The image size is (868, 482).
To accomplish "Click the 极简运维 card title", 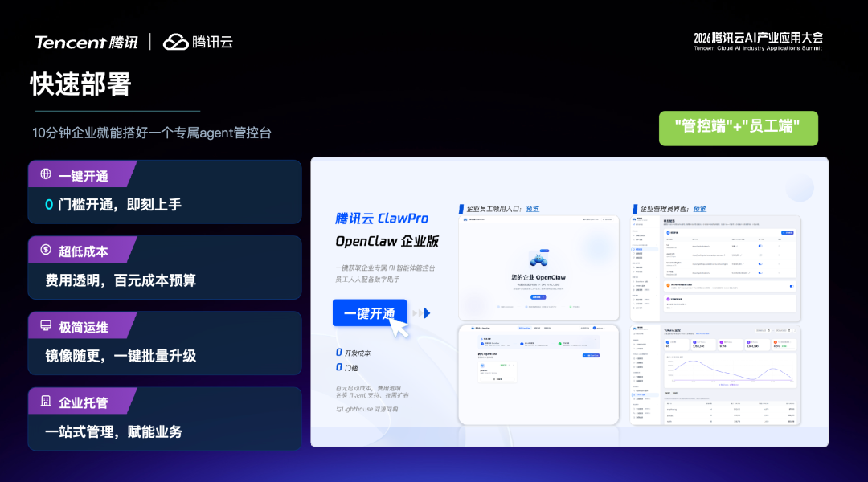I will click(x=84, y=328).
